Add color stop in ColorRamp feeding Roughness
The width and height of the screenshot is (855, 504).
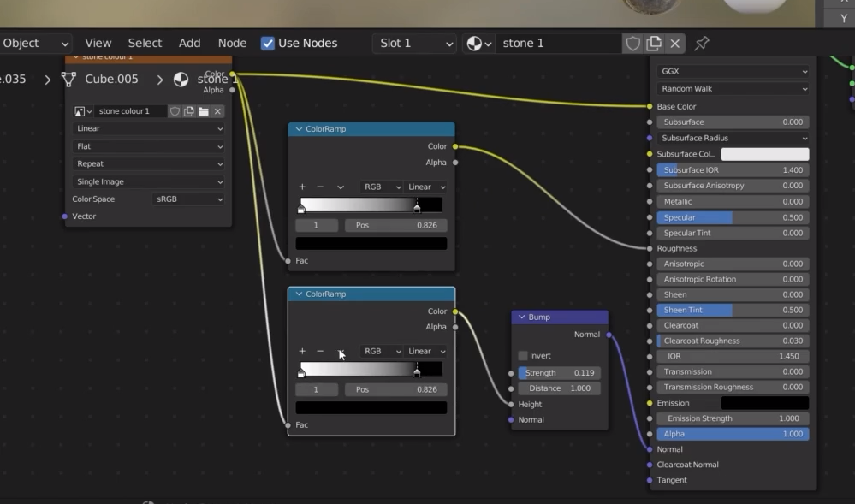coord(302,187)
